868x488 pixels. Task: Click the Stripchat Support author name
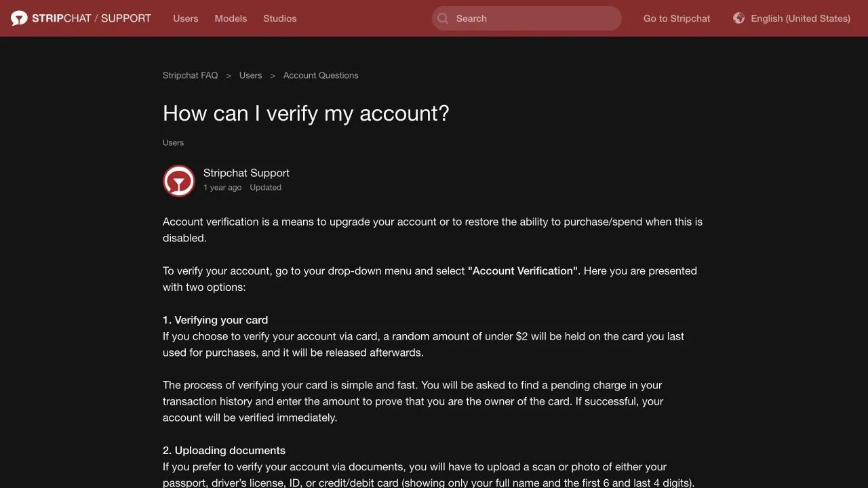pyautogui.click(x=246, y=173)
